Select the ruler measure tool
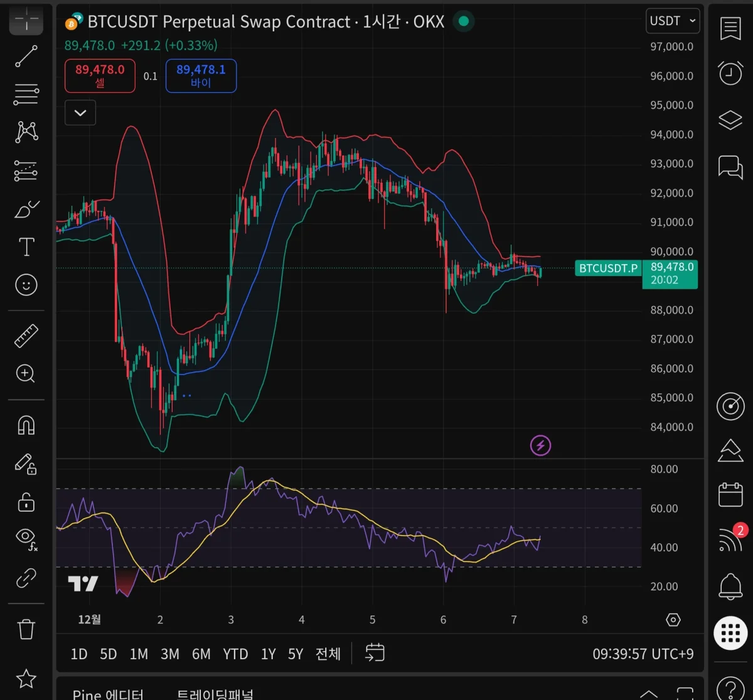Image resolution: width=753 pixels, height=700 pixels. 26,336
